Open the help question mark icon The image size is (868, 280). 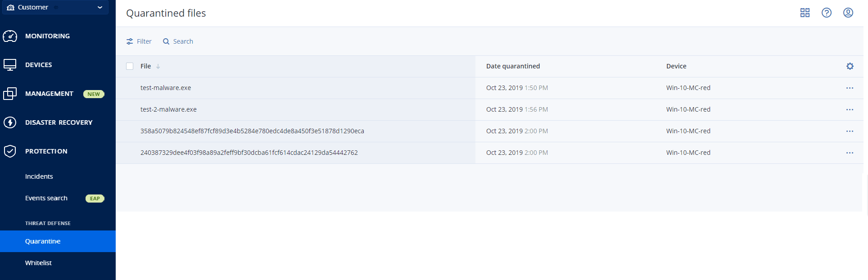click(827, 13)
